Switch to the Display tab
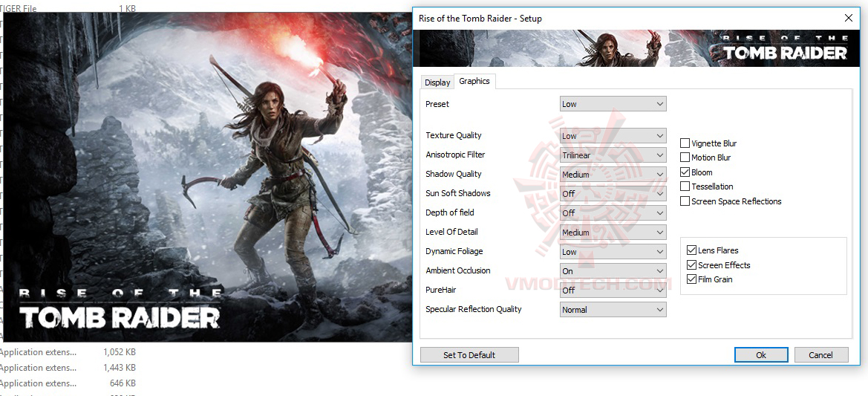 coord(437,82)
